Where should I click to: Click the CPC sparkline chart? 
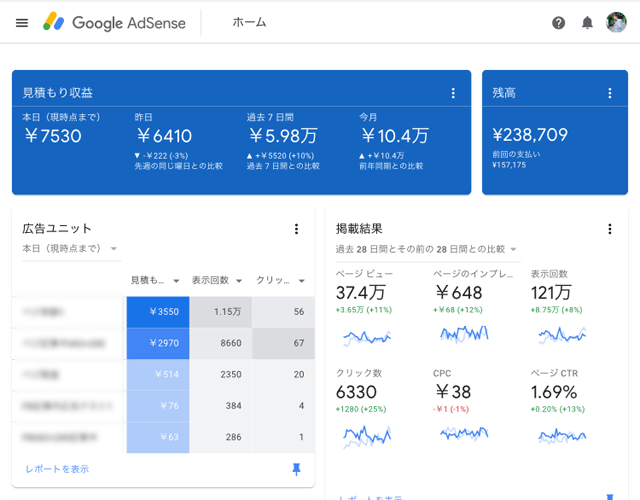pos(464,433)
